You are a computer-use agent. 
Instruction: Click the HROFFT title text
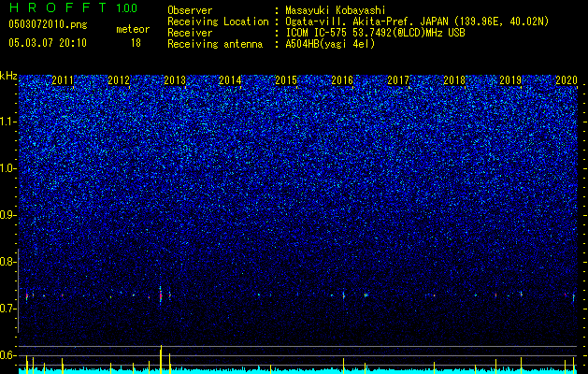click(x=58, y=7)
